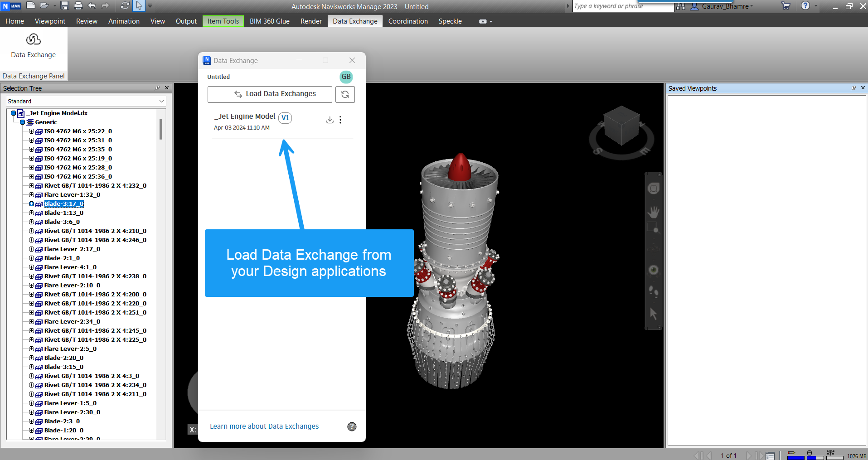Open the Animation ribbon tab
Image resolution: width=868 pixels, height=460 pixels.
point(124,21)
